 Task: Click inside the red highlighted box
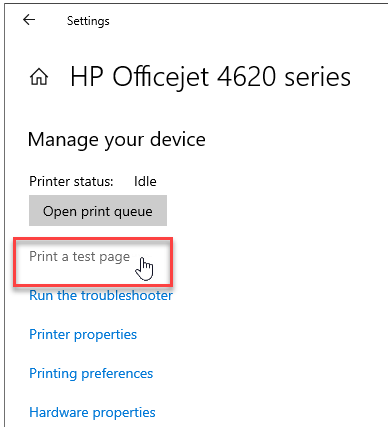point(93,262)
